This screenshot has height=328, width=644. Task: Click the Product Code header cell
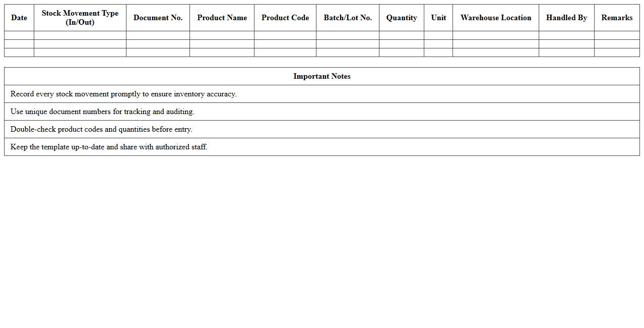(x=285, y=18)
